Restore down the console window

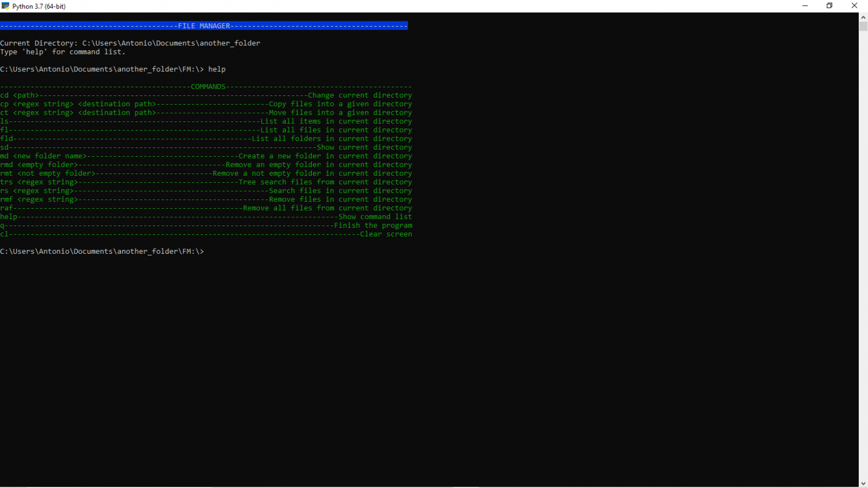click(829, 6)
